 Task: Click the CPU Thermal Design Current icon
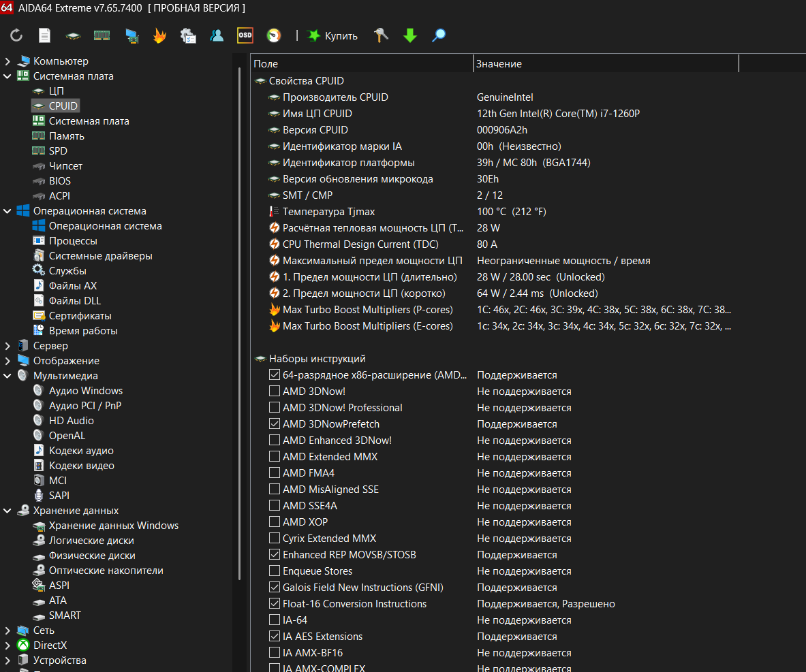click(275, 244)
